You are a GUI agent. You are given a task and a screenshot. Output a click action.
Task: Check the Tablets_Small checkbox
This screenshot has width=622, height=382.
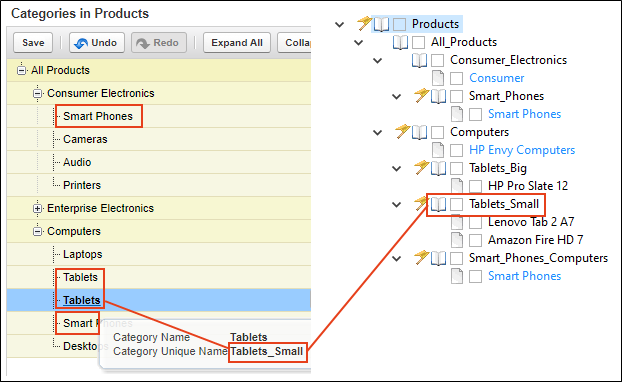[x=457, y=204]
